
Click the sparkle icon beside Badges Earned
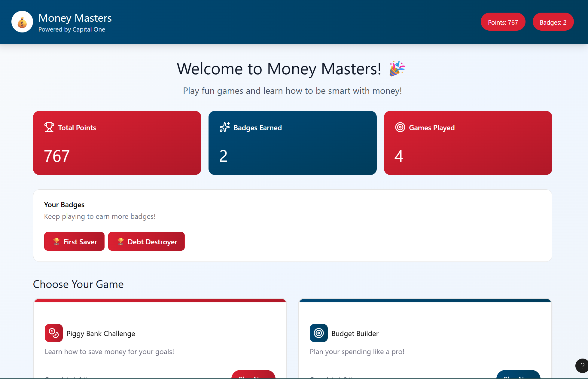tap(224, 127)
